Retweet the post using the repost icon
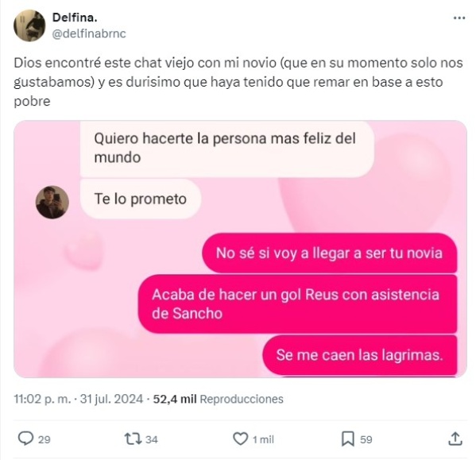 click(x=133, y=439)
